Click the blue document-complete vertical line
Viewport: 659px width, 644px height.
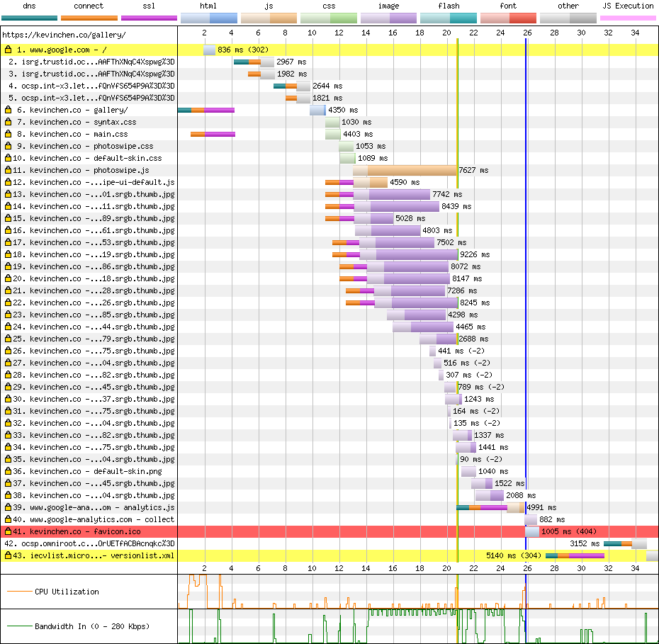tap(526, 283)
